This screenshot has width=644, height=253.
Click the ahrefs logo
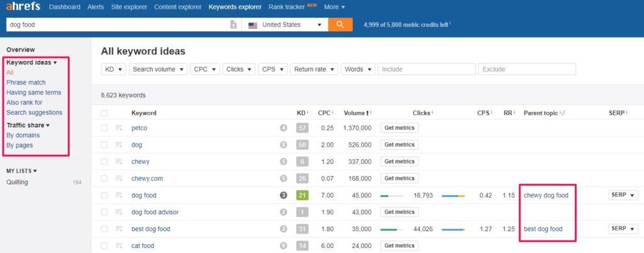click(x=23, y=7)
